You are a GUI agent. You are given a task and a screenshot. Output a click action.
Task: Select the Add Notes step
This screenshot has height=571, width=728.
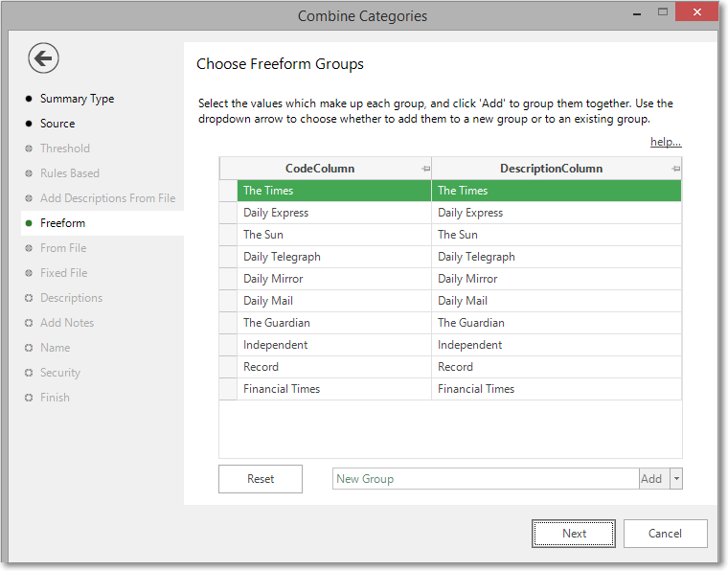(x=67, y=323)
